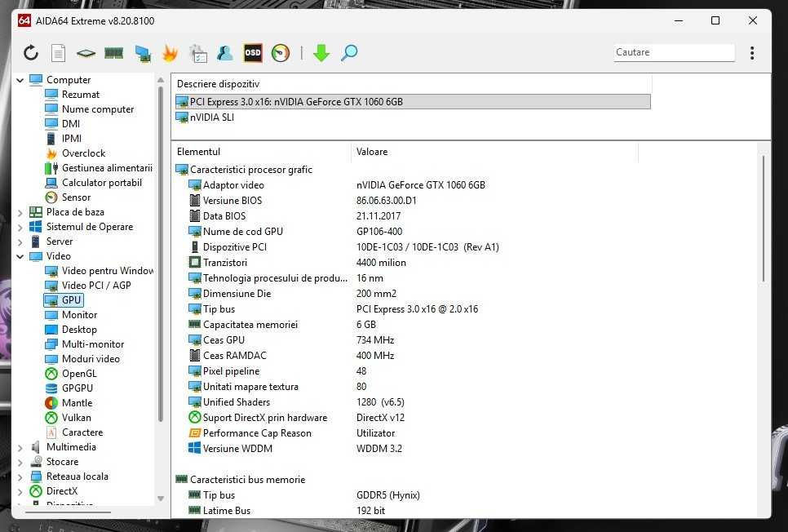The height and width of the screenshot is (532, 788).
Task: Open Calculator portabil tree item
Action: point(101,183)
